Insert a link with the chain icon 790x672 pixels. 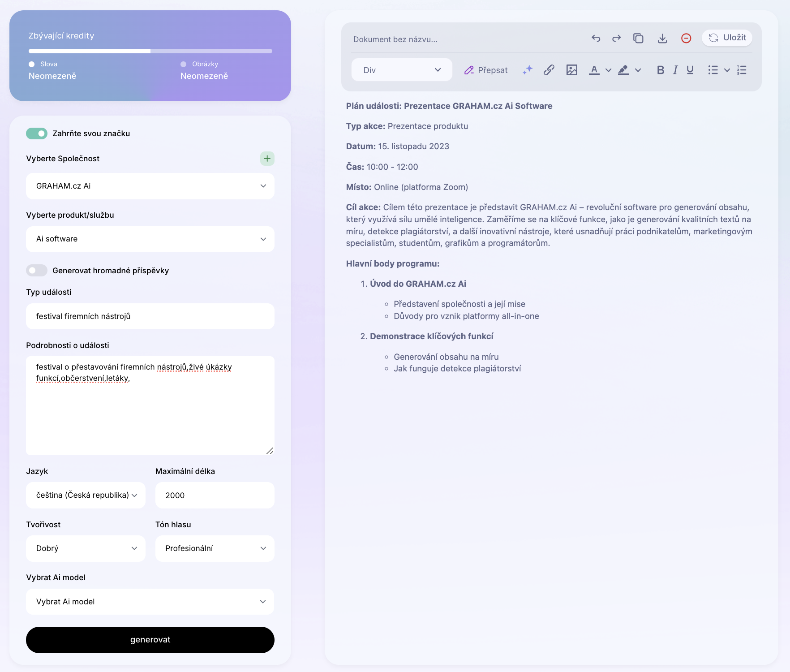coord(549,70)
